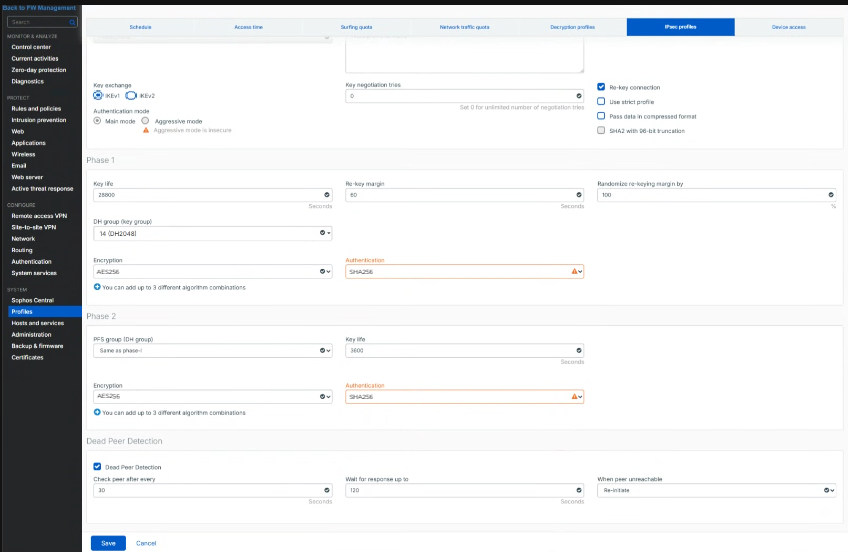Click Aggressive mode insecure warning triangle
848x552 pixels.
(146, 130)
